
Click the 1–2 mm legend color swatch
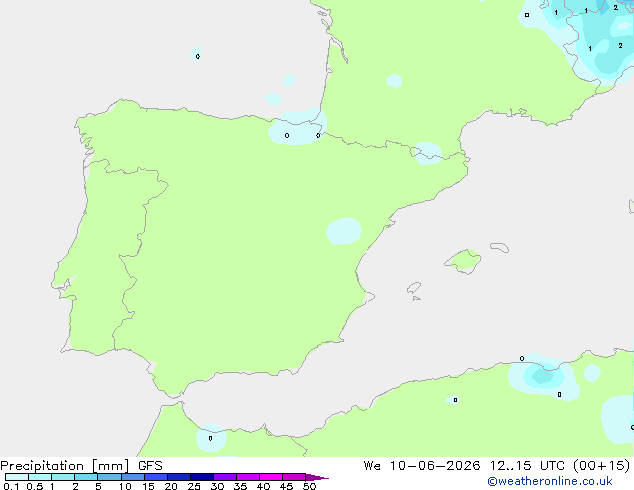pyautogui.click(x=63, y=477)
